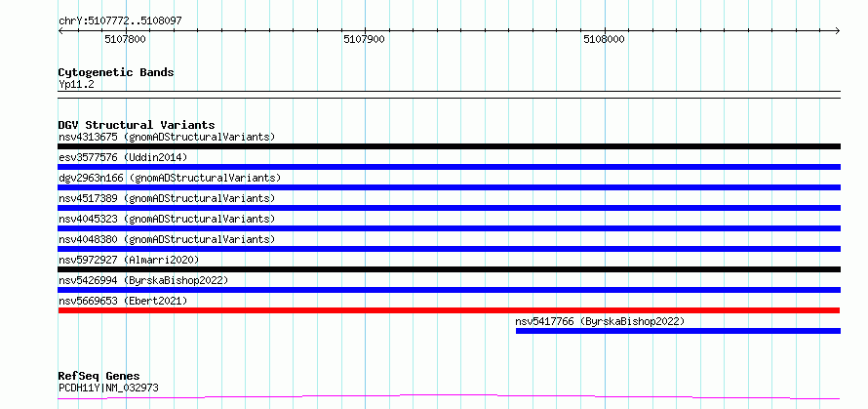Click the black bar under nsv5972927
The image size is (868, 409).
449,269
